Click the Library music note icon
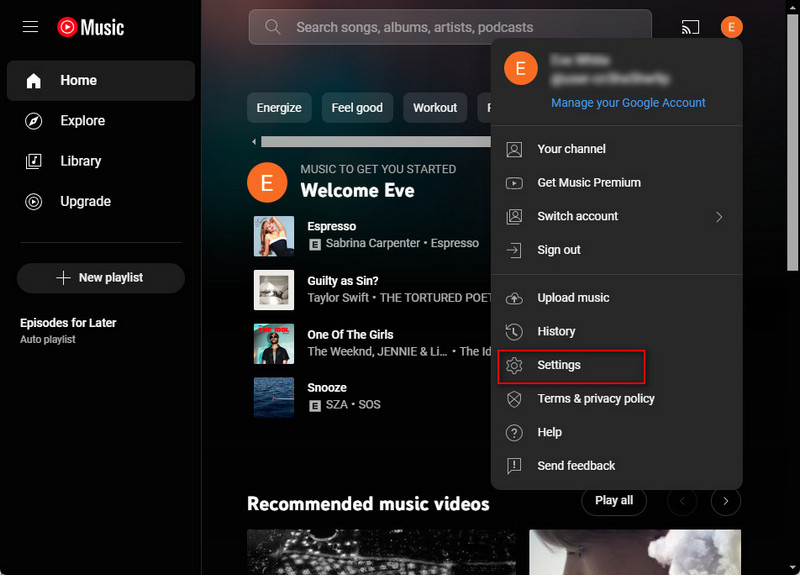 tap(34, 161)
